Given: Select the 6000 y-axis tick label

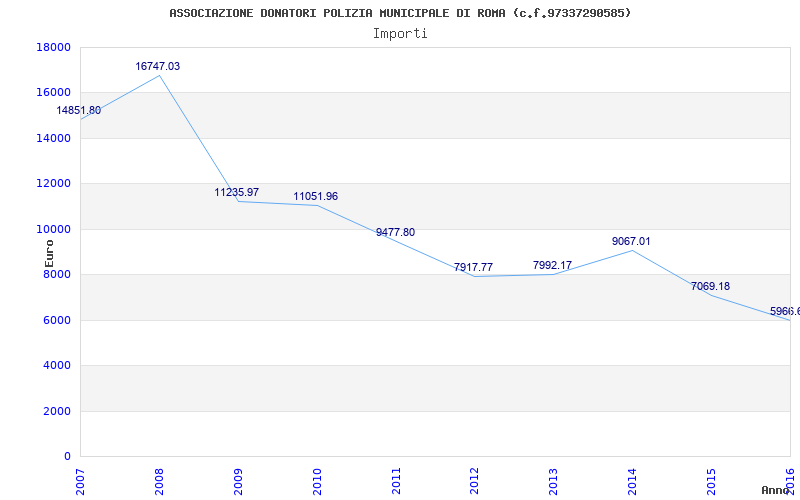Looking at the screenshot, I should 57,320.
